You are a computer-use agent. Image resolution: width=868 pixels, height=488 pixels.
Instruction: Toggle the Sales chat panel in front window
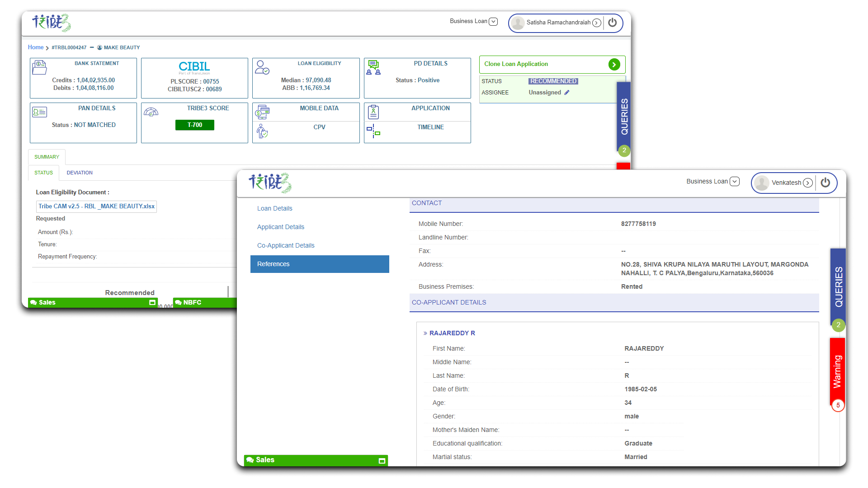(382, 460)
